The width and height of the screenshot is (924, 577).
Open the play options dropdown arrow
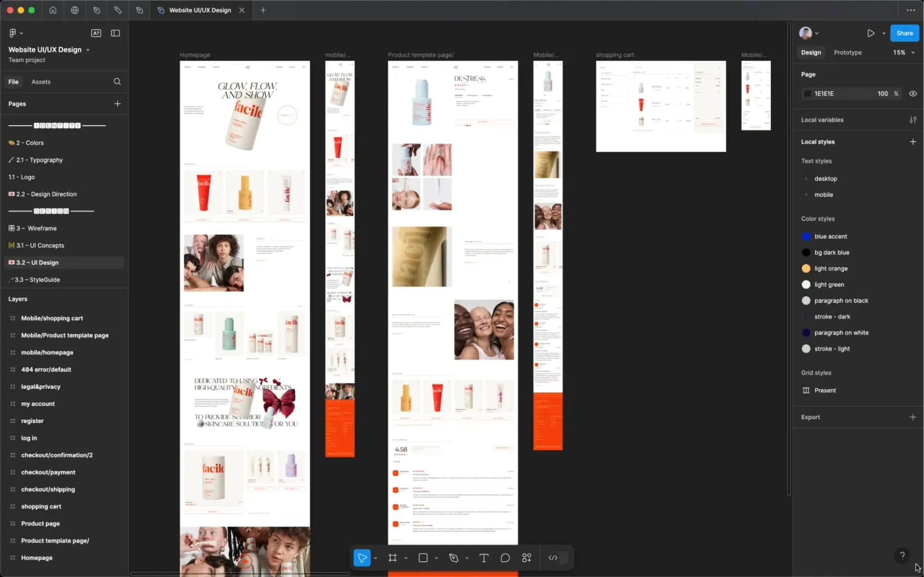(884, 33)
